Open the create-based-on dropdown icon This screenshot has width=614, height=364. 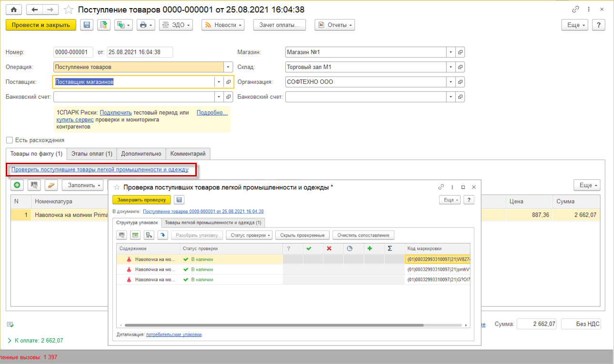point(123,25)
